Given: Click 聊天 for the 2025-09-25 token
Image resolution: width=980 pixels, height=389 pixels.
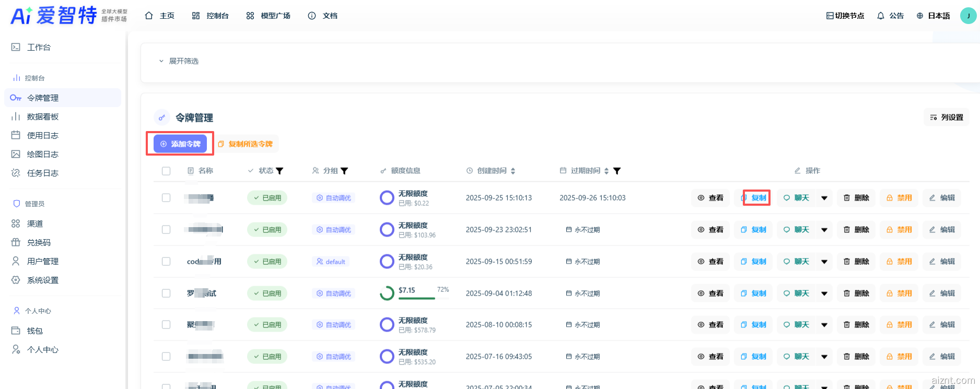Looking at the screenshot, I should coord(796,198).
